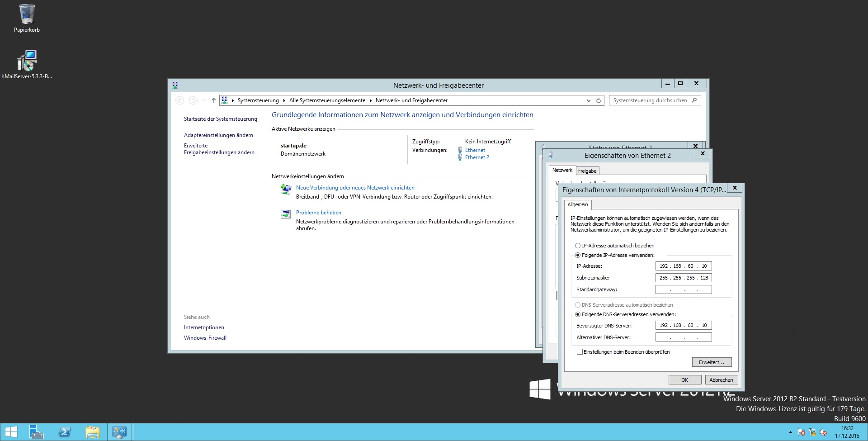This screenshot has height=441, width=868.
Task: Click Alle Systemsteuerungselemente in the breadcrumb
Action: [x=327, y=100]
